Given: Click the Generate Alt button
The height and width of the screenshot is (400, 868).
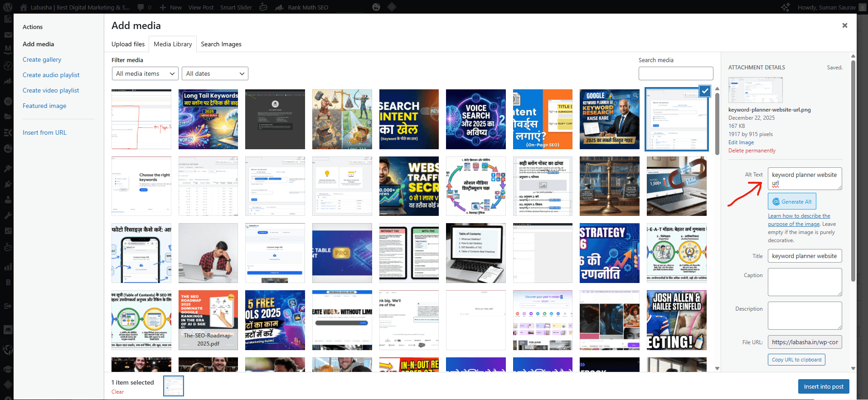Looking at the screenshot, I should click(x=792, y=201).
